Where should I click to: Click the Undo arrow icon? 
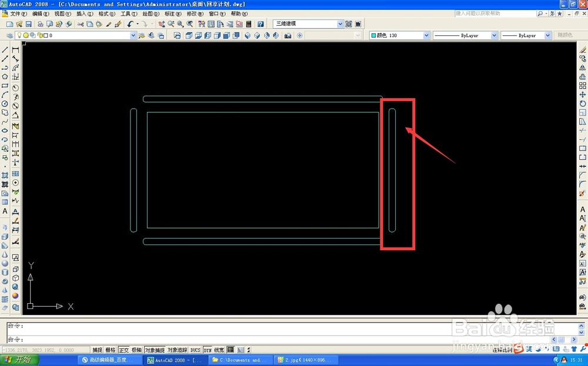pos(130,24)
